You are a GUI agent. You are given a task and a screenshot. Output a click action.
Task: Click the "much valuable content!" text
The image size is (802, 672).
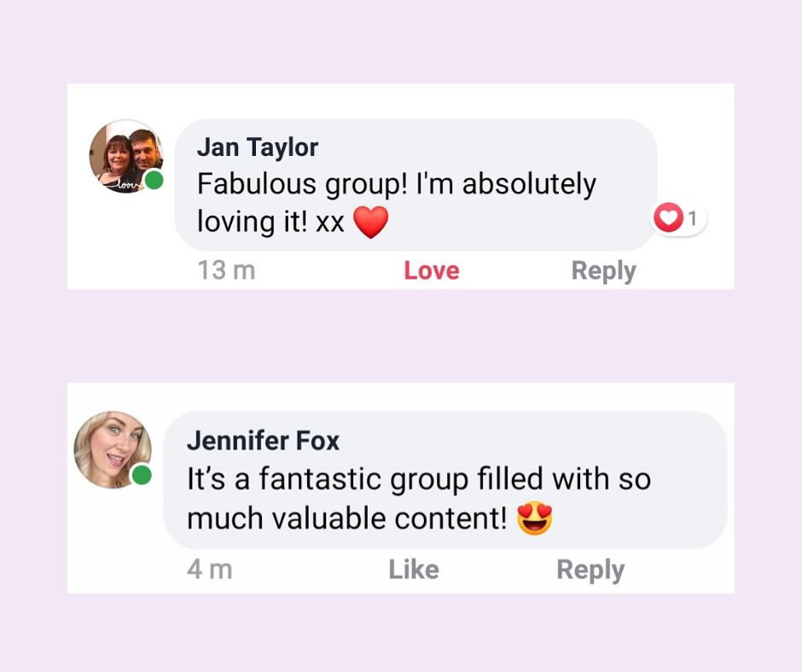click(346, 518)
